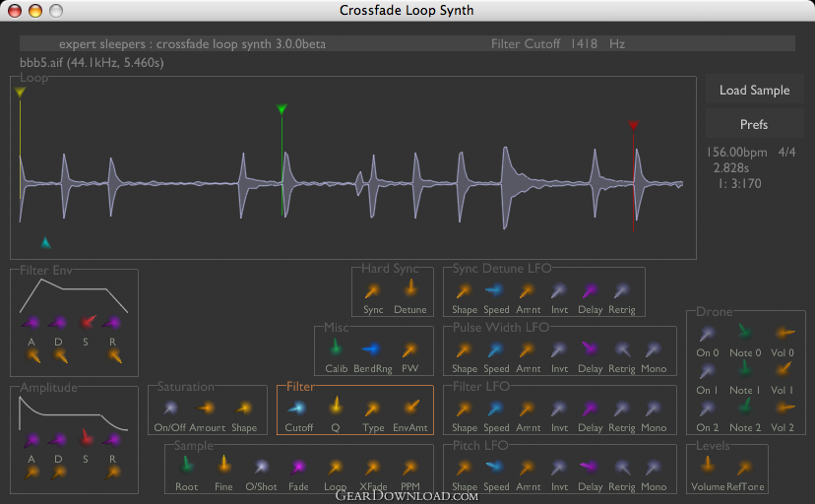Click the Saturation Shape knob
The image size is (815, 504).
243,409
